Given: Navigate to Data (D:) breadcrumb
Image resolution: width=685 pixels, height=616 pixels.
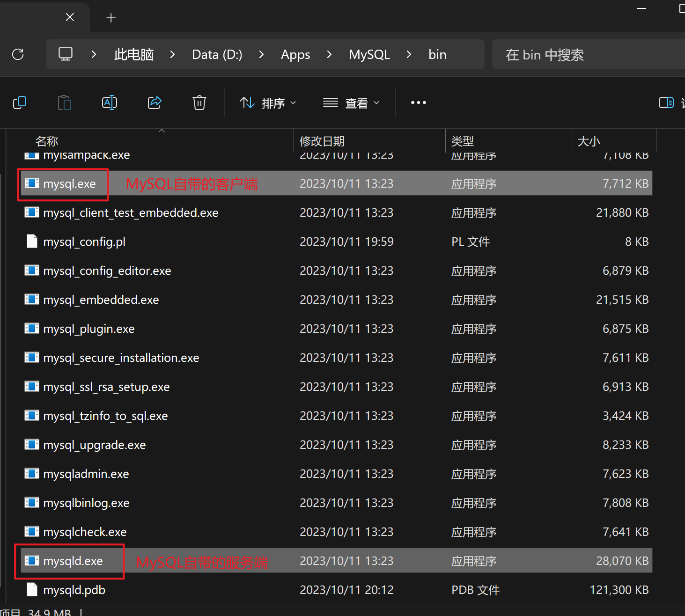Looking at the screenshot, I should coord(217,55).
